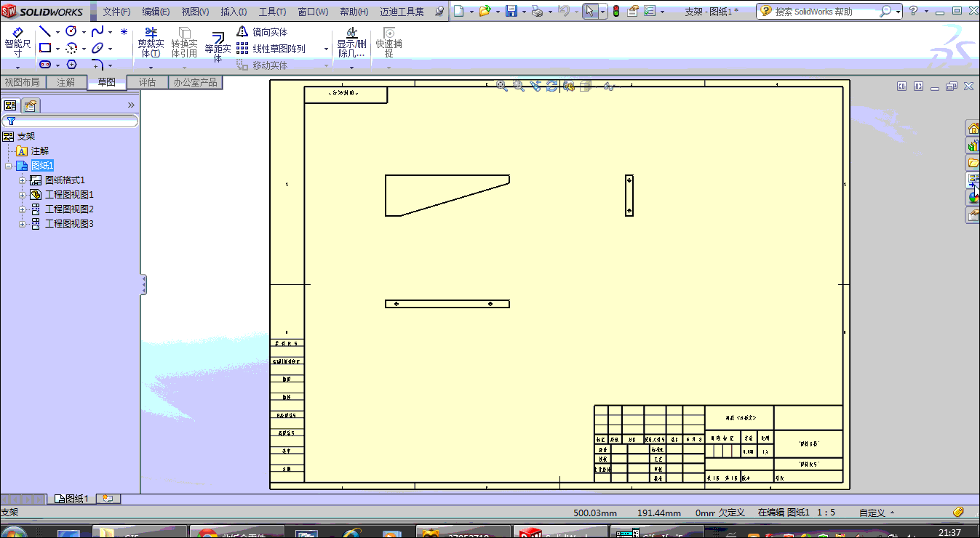Screen dimensions: 980x538
Task: Select the Sketch Fillet tool
Action: pyautogui.click(x=97, y=65)
